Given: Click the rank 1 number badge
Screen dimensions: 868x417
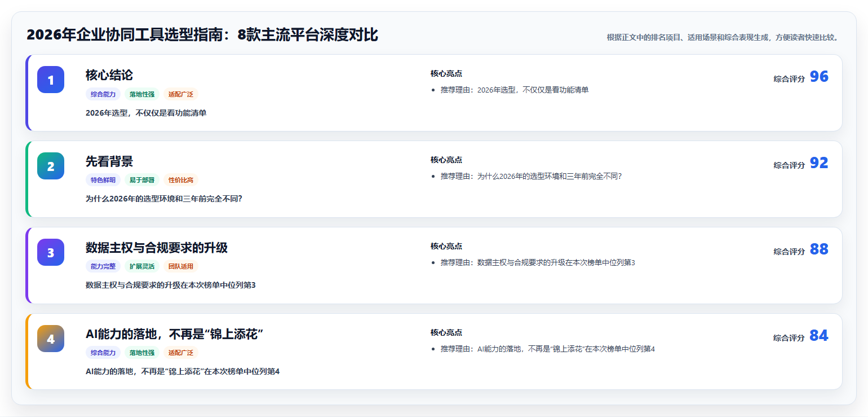Looking at the screenshot, I should [x=51, y=80].
